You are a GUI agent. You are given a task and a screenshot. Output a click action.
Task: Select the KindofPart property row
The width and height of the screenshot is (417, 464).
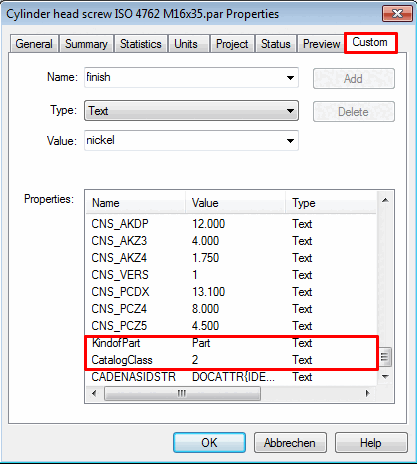click(231, 343)
